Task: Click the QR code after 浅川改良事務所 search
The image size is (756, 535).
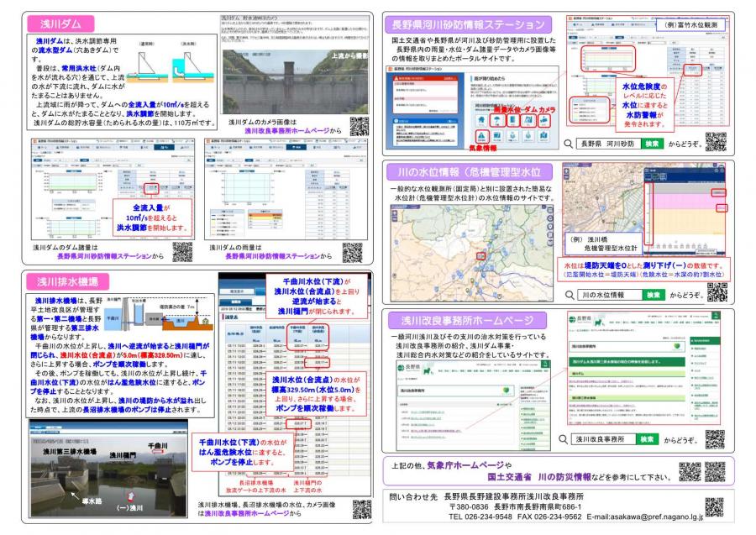Action: point(715,438)
